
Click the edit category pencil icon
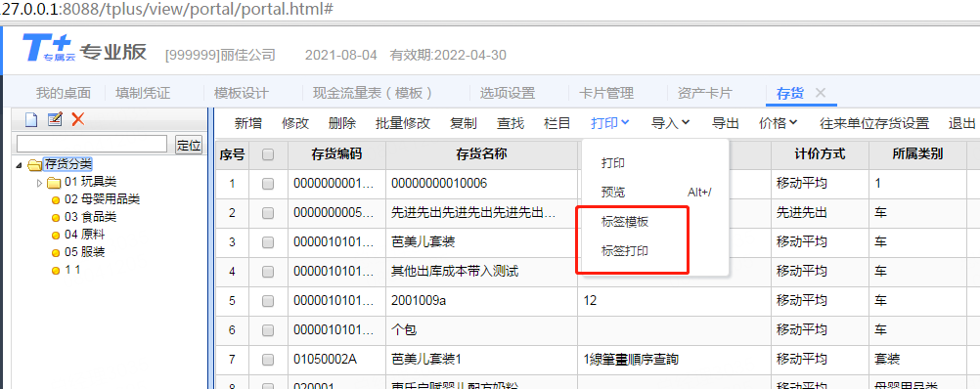[55, 118]
